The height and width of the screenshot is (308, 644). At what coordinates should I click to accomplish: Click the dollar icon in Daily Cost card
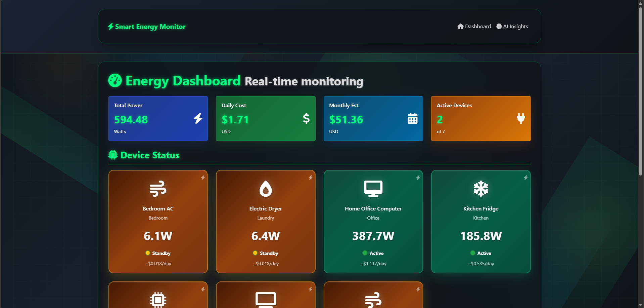(306, 118)
